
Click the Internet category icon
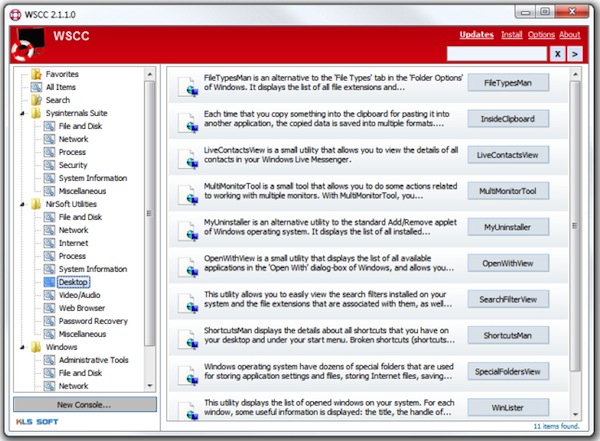49,243
